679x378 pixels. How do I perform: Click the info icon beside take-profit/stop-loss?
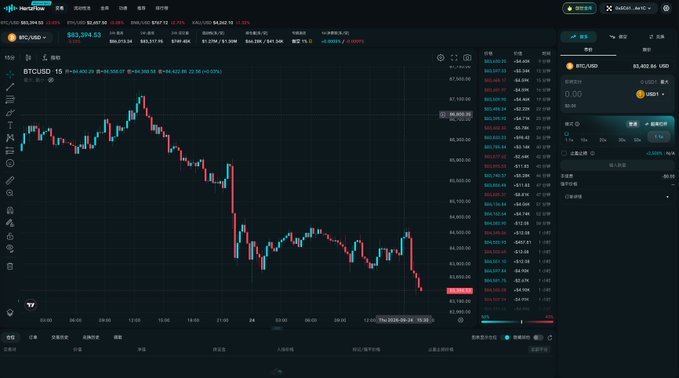click(592, 153)
